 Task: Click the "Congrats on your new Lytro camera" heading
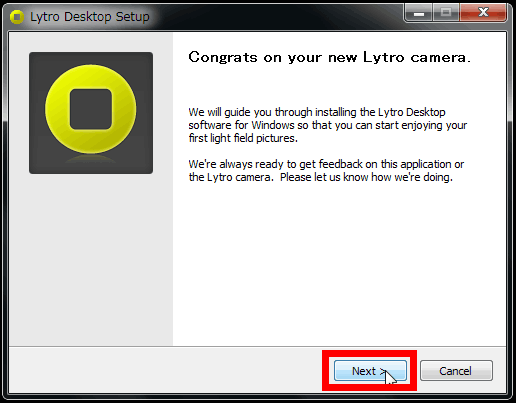click(329, 57)
